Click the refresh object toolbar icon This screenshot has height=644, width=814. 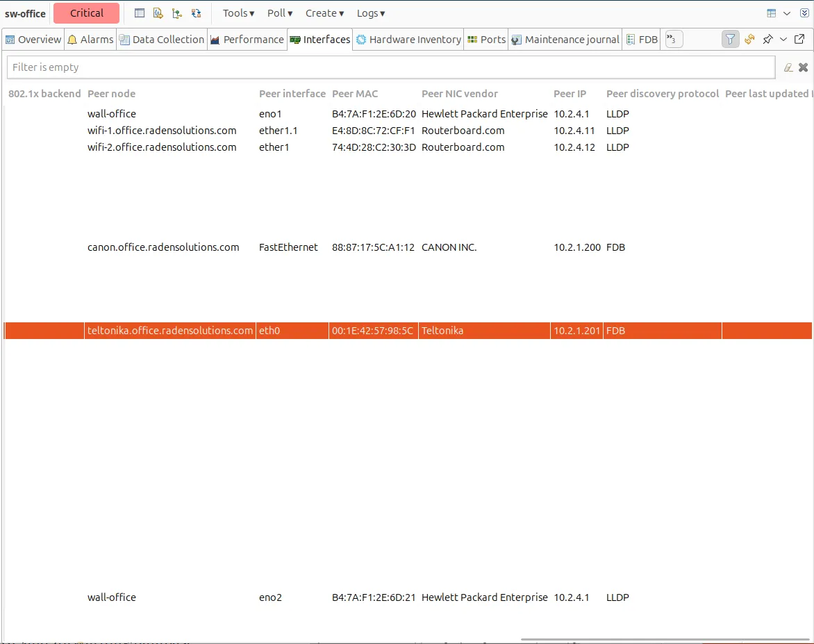(x=196, y=13)
